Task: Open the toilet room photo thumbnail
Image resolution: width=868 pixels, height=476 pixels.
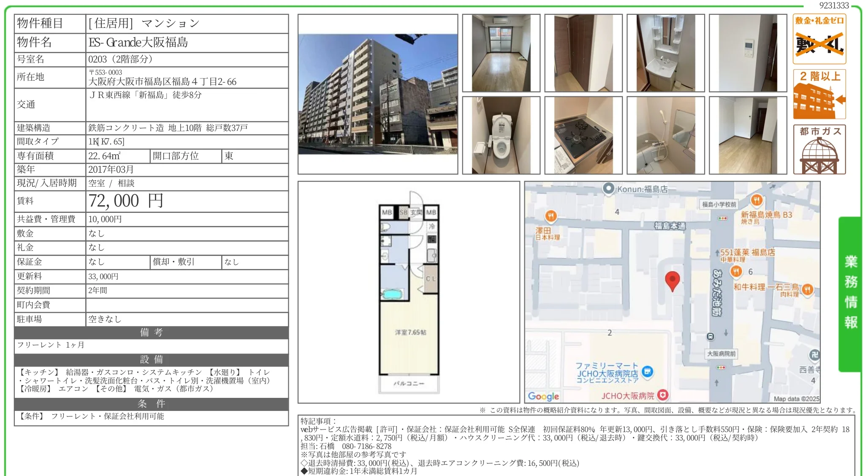Action: pos(501,135)
